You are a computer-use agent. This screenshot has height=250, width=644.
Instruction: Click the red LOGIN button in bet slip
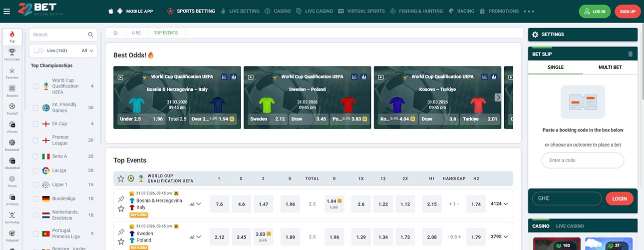[x=620, y=198]
